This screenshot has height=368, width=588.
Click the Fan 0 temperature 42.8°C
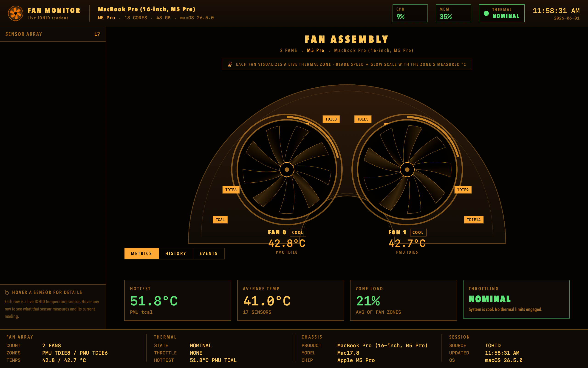pyautogui.click(x=287, y=243)
